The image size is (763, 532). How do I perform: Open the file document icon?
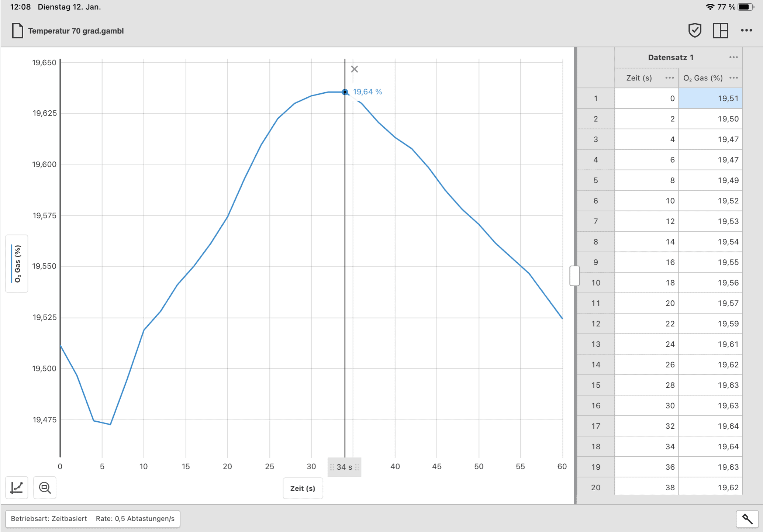point(17,31)
